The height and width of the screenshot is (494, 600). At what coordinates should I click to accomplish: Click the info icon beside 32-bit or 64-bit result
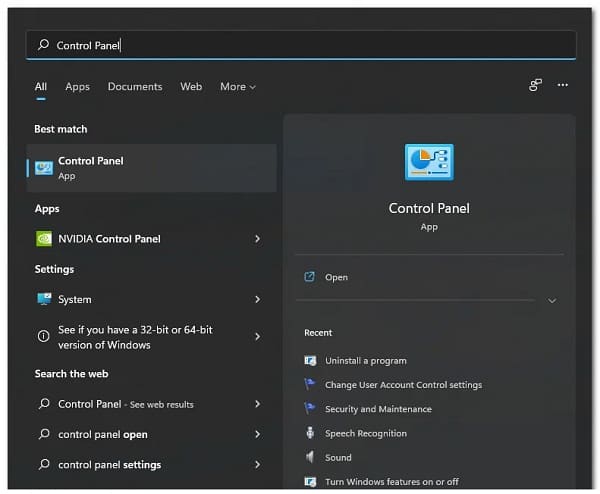pyautogui.click(x=44, y=336)
